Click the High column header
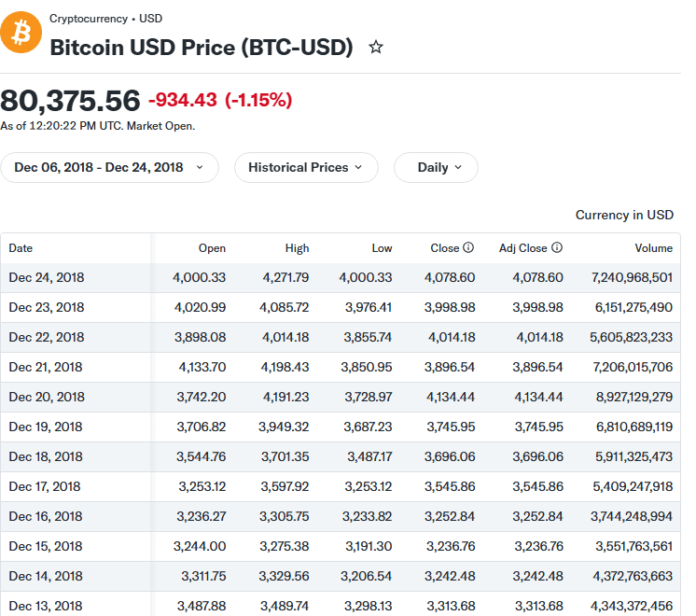696x616 pixels. 297,248
